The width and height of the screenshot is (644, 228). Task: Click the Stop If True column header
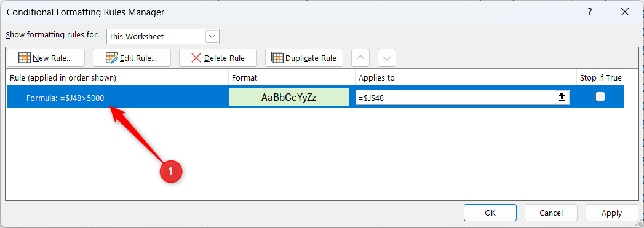tap(600, 77)
